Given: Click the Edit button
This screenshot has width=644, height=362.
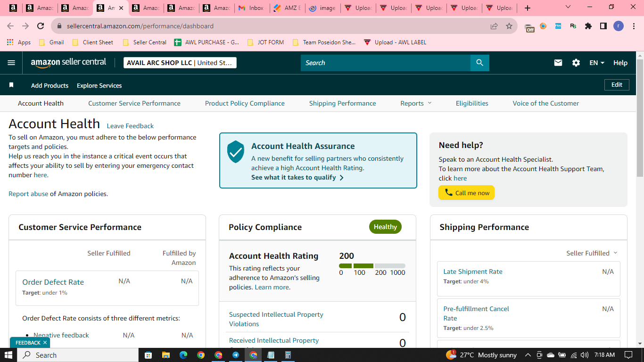Looking at the screenshot, I should (617, 85).
